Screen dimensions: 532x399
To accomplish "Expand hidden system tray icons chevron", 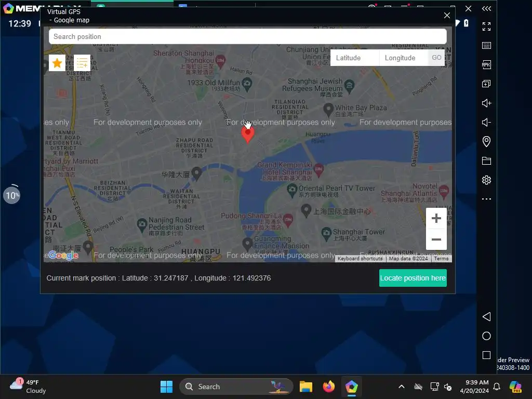I will pyautogui.click(x=402, y=387).
